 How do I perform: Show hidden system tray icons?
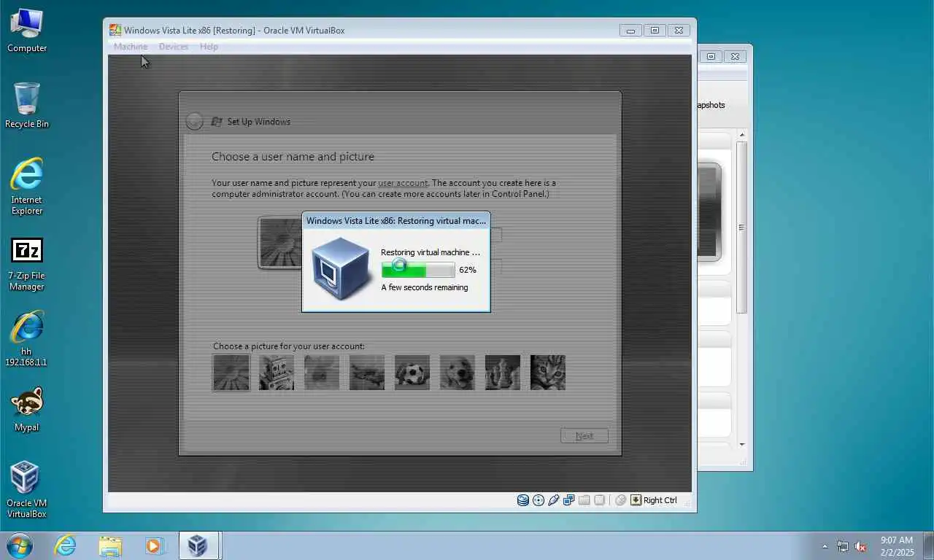click(x=825, y=546)
